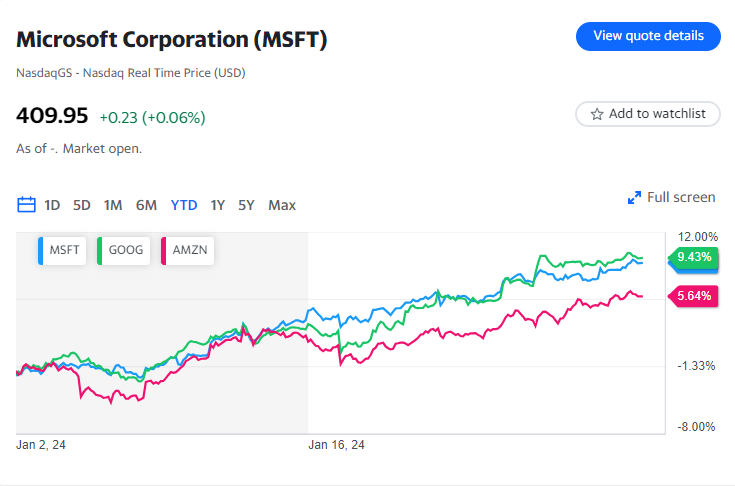Click the Jan 16, 24 axis label
Screen dimensions: 735x486
tap(336, 445)
